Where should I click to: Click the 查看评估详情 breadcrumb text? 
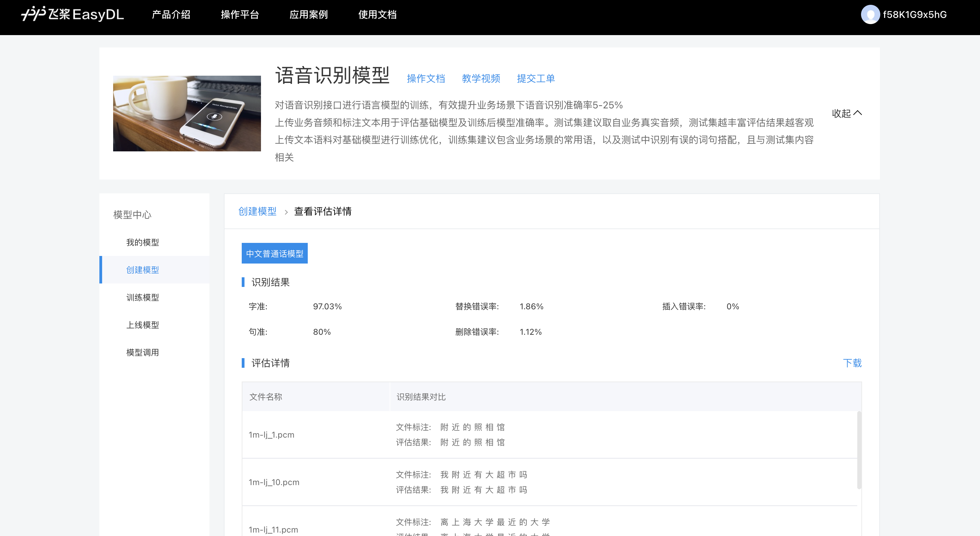pyautogui.click(x=323, y=211)
